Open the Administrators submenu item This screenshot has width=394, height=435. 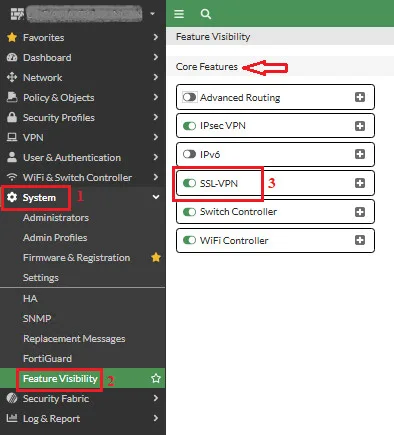point(56,218)
